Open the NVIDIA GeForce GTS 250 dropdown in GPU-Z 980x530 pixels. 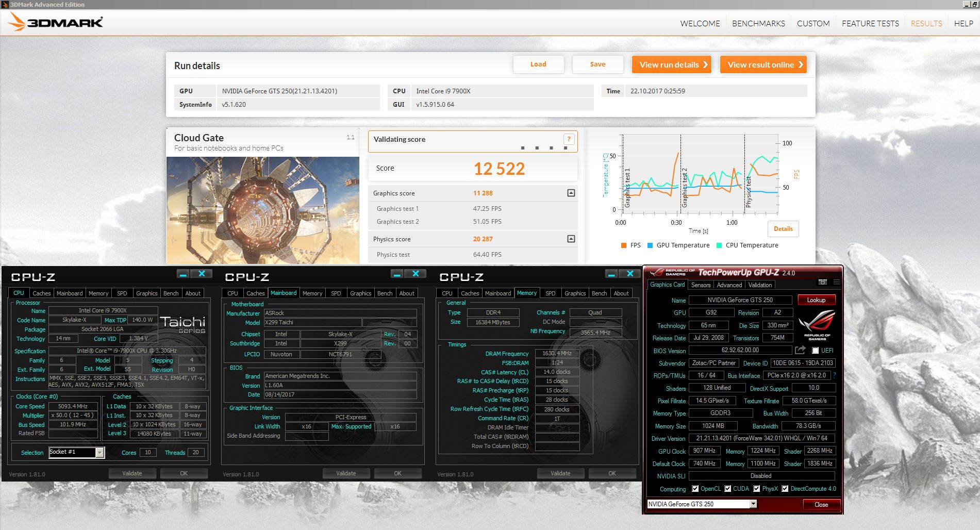pos(753,504)
